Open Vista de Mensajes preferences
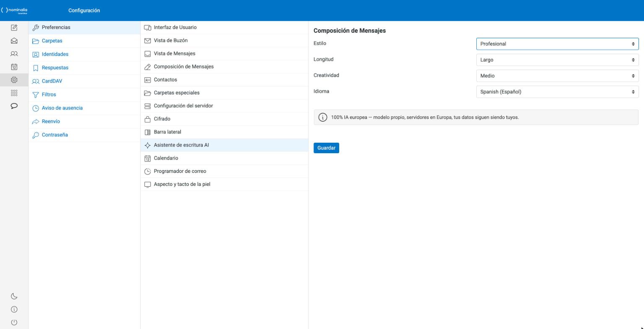This screenshot has width=644, height=329. 224,53
